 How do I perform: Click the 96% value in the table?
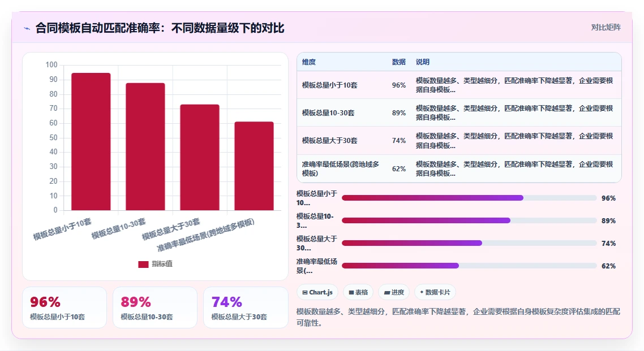pyautogui.click(x=399, y=85)
